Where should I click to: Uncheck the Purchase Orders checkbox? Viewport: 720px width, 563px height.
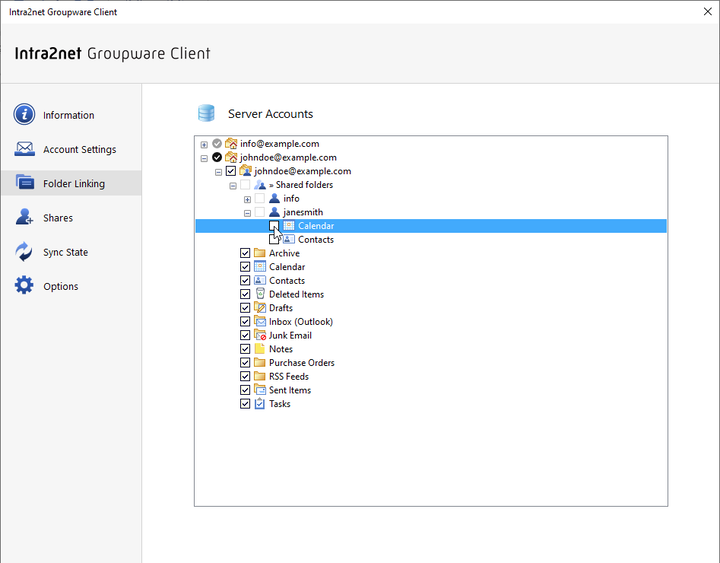click(245, 362)
